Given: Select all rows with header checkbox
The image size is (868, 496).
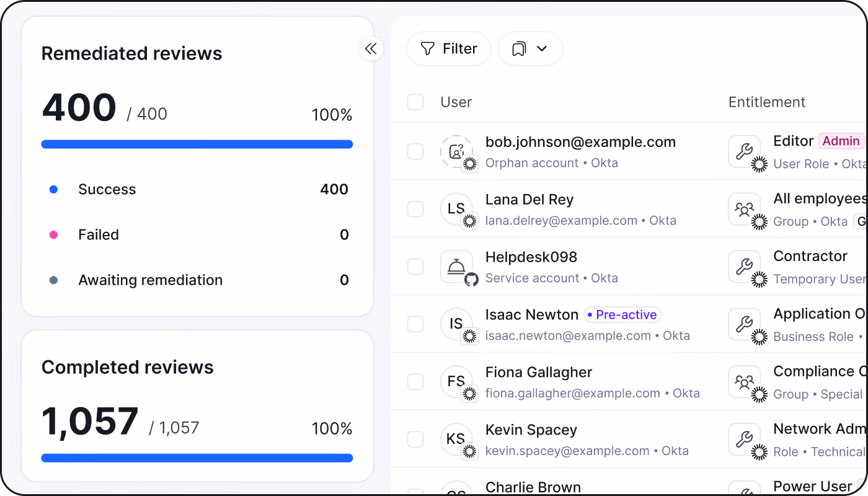Looking at the screenshot, I should pos(415,102).
